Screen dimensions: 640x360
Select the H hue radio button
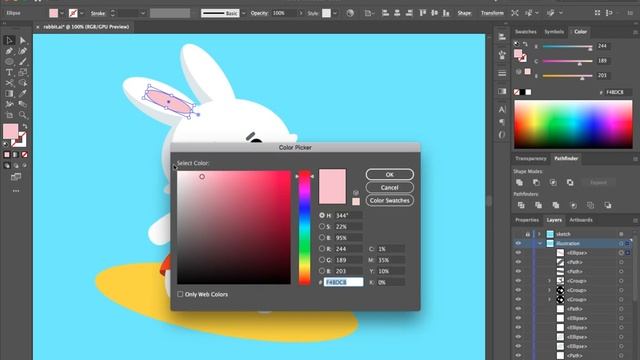click(322, 215)
